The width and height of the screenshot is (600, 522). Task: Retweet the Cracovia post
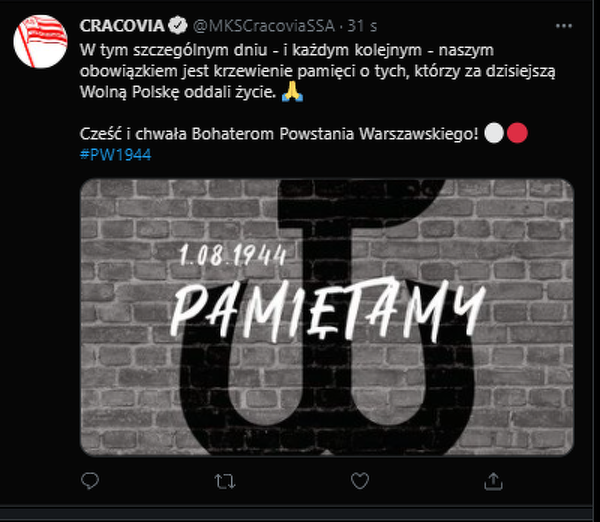point(225,481)
